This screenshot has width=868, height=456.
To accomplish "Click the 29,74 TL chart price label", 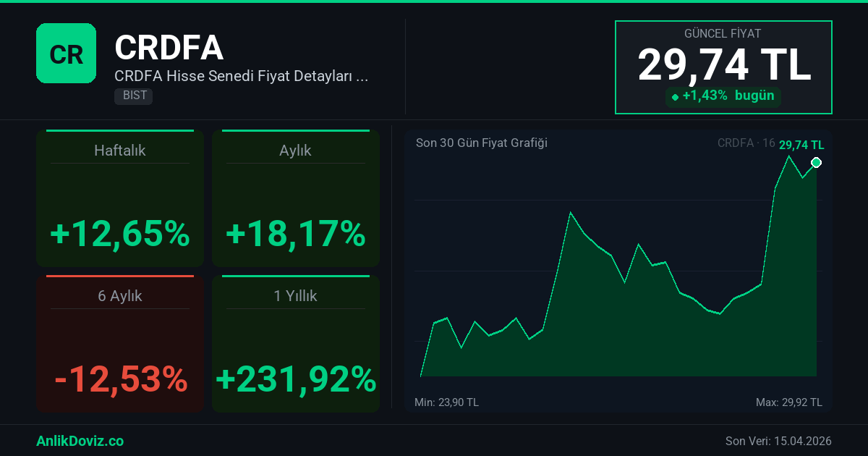I will point(801,145).
